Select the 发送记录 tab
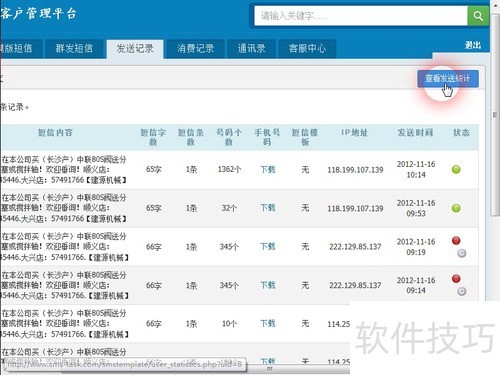Image resolution: width=500 pixels, height=375 pixels. click(135, 49)
